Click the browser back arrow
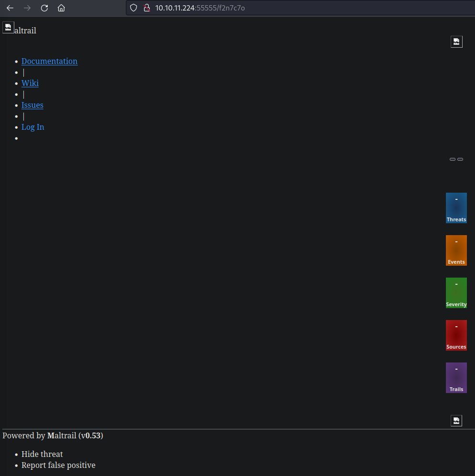 pyautogui.click(x=10, y=8)
